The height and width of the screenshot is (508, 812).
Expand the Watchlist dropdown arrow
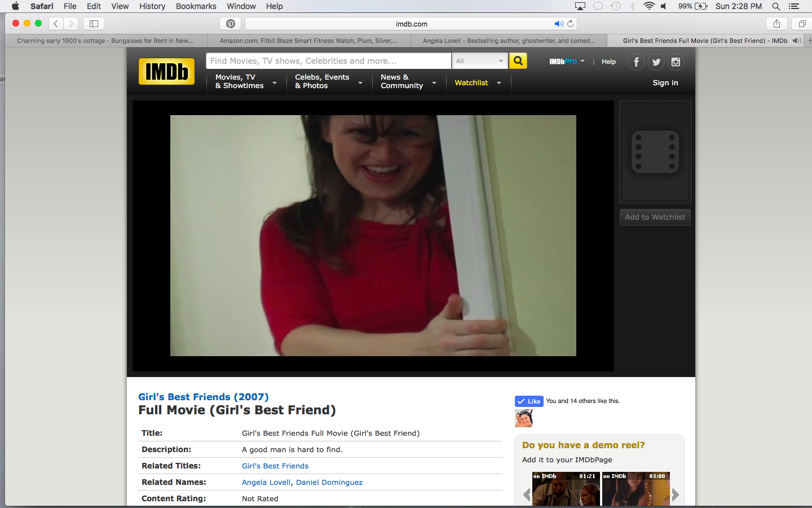[499, 83]
